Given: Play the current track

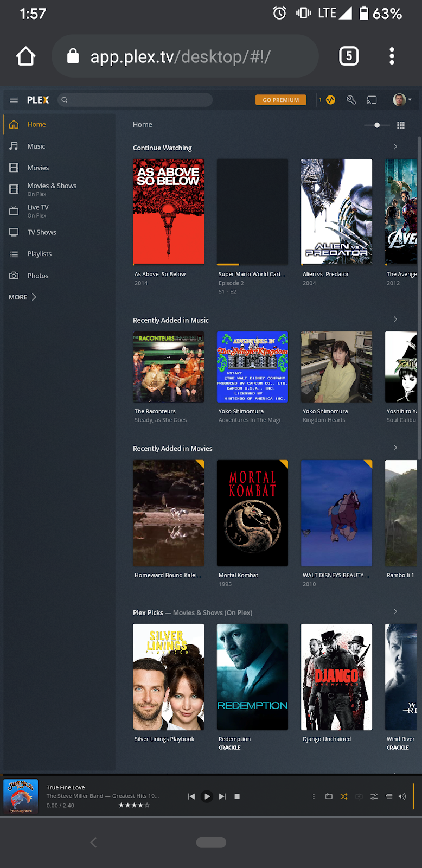Looking at the screenshot, I should (207, 796).
